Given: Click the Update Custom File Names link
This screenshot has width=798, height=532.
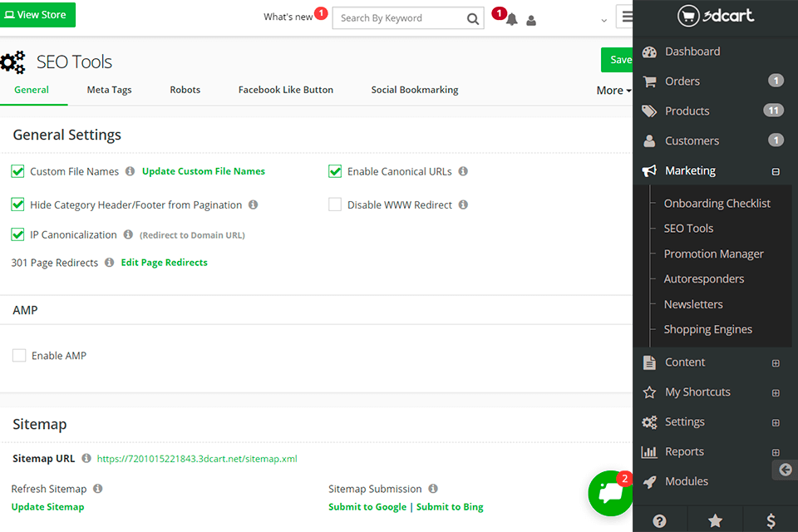Looking at the screenshot, I should pos(203,171).
